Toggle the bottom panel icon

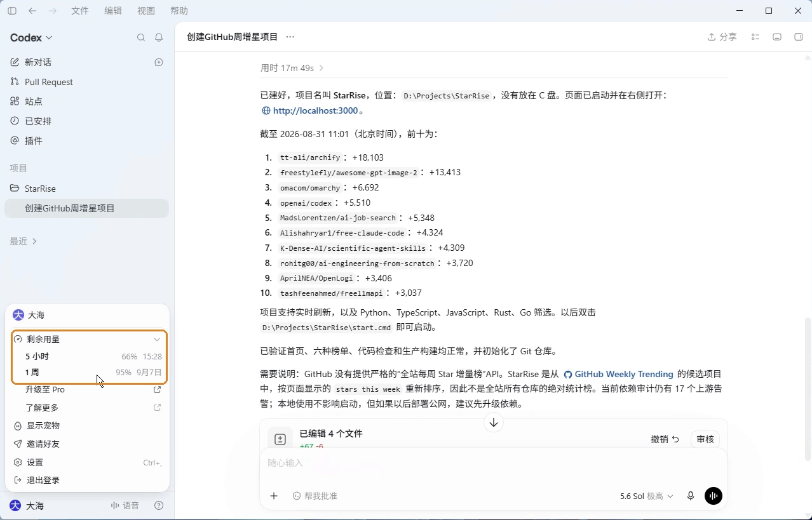click(x=777, y=37)
